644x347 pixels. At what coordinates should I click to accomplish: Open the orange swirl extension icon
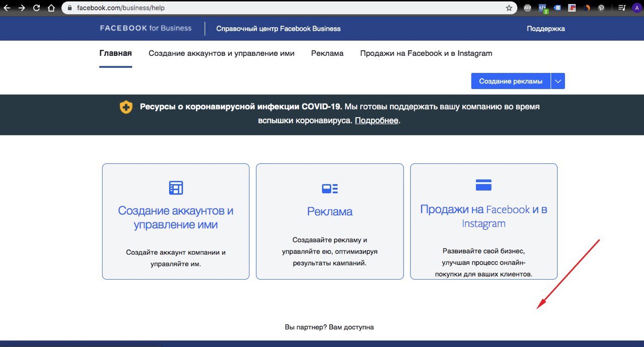click(587, 8)
